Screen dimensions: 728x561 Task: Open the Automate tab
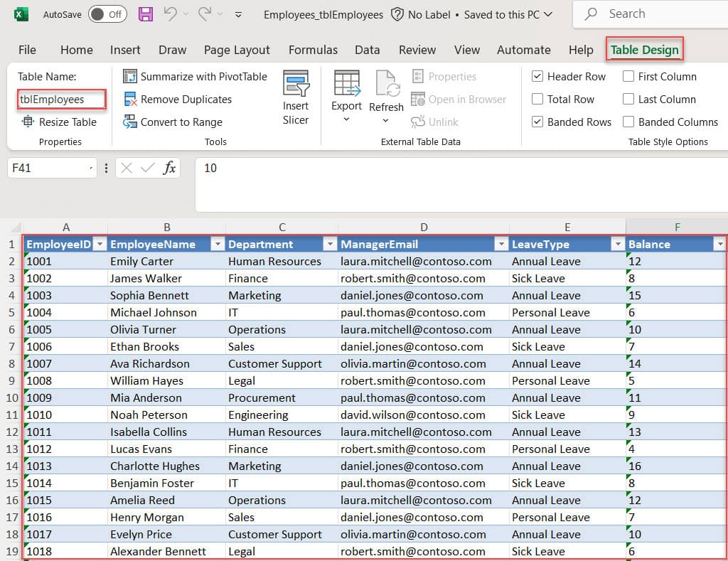click(x=524, y=50)
